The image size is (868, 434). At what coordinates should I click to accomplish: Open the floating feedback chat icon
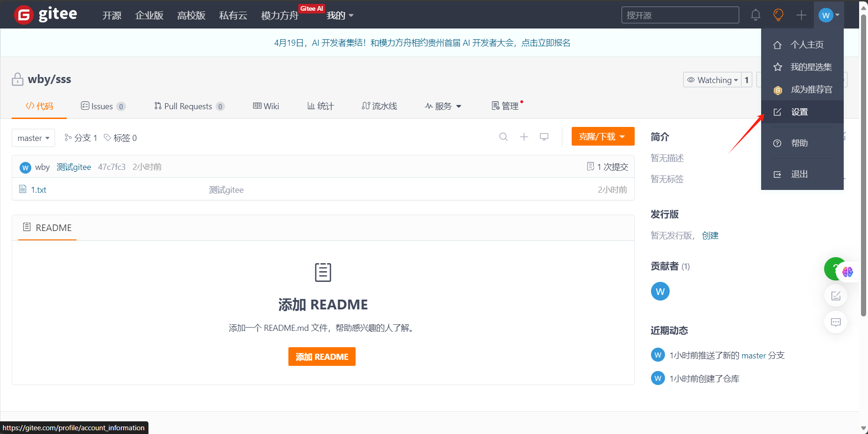(x=835, y=322)
